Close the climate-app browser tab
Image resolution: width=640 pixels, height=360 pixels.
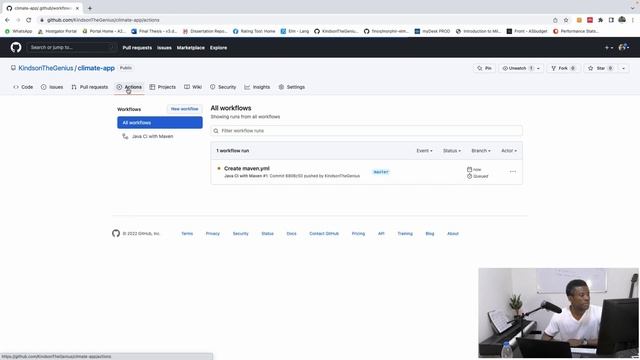[77, 8]
